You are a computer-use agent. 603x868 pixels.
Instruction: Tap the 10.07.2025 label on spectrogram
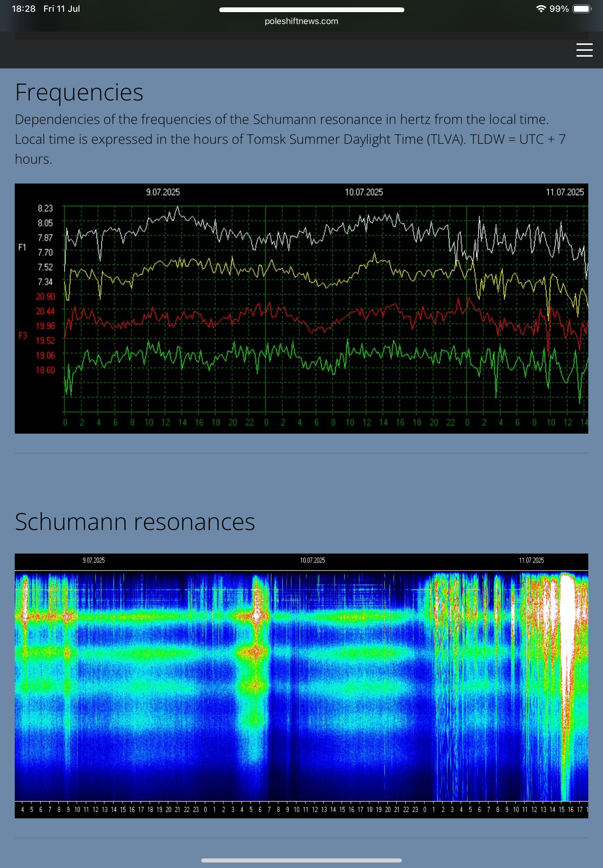pos(313,560)
